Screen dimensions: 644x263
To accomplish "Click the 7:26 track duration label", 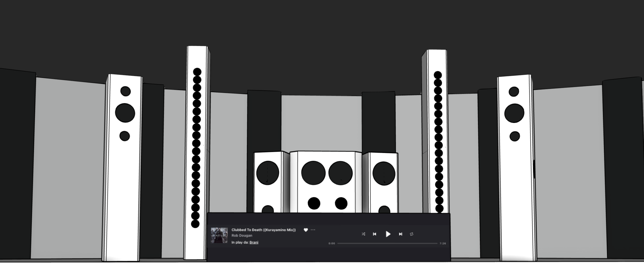I will pos(443,243).
